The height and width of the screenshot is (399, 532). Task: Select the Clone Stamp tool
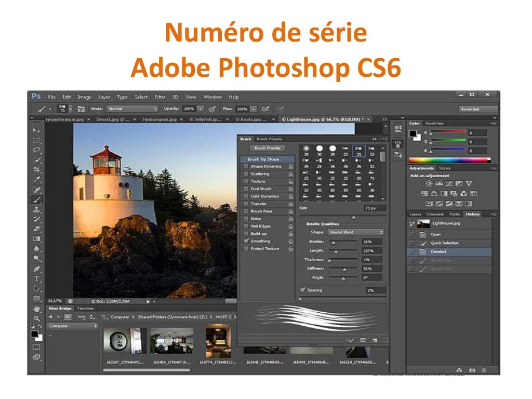tap(37, 210)
